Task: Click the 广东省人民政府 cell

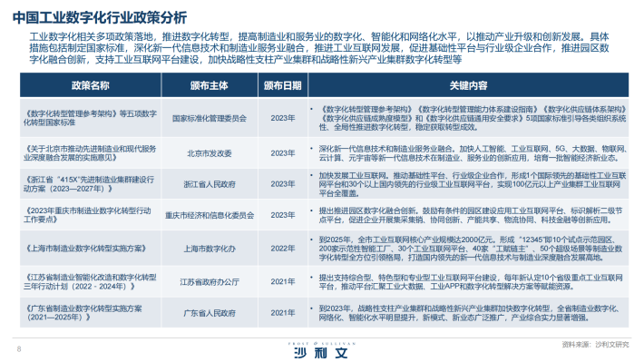Action: pyautogui.click(x=209, y=313)
